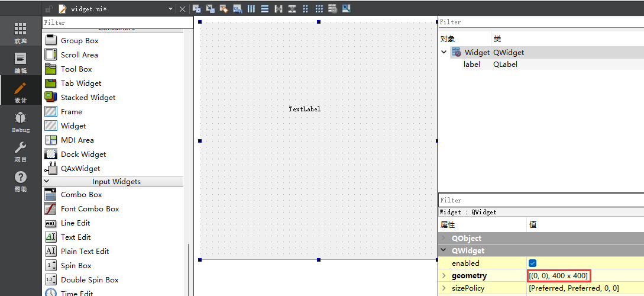Open the Welcome mode in the sidebar
Image resolution: width=644 pixels, height=296 pixels.
[x=21, y=33]
